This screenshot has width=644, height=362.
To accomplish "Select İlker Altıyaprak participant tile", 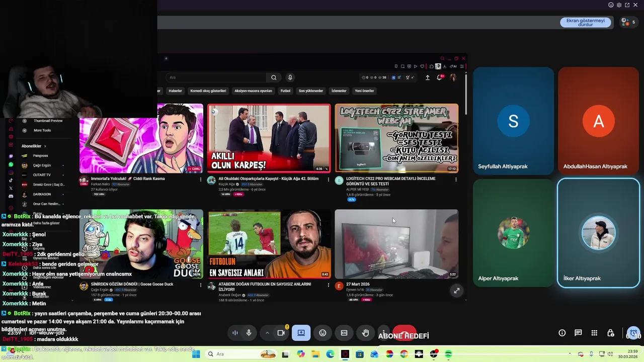I will pyautogui.click(x=598, y=233).
